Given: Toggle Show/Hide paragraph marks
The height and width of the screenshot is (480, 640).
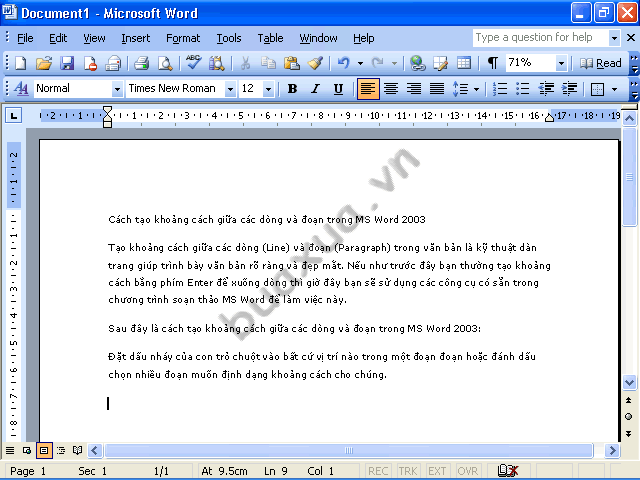Looking at the screenshot, I should (493, 63).
